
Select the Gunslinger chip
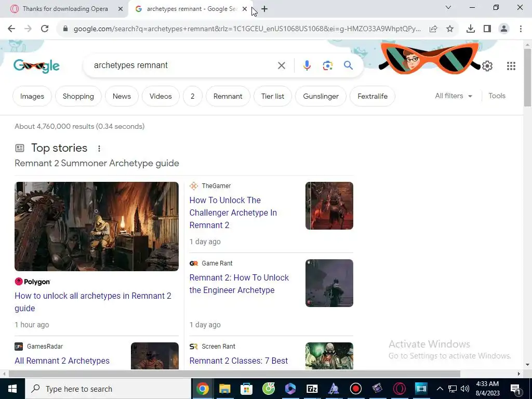click(321, 96)
